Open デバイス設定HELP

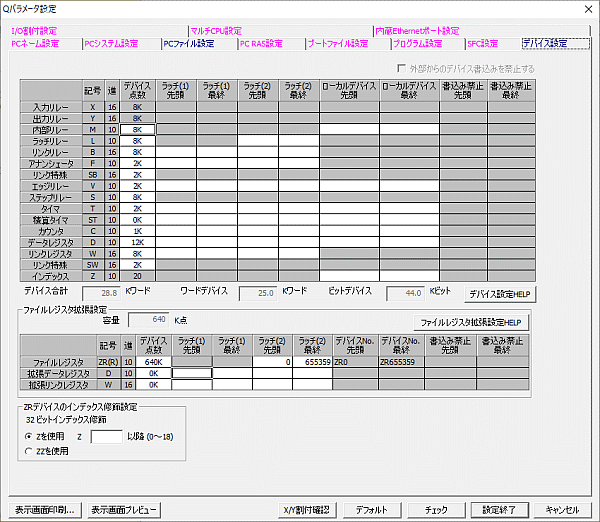point(500,294)
